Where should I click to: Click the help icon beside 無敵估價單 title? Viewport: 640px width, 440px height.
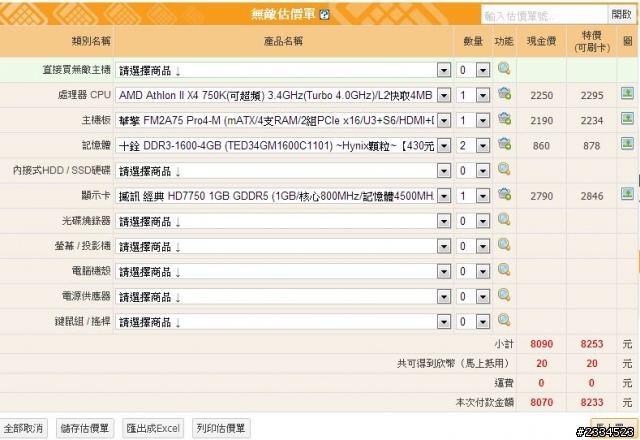(324, 15)
